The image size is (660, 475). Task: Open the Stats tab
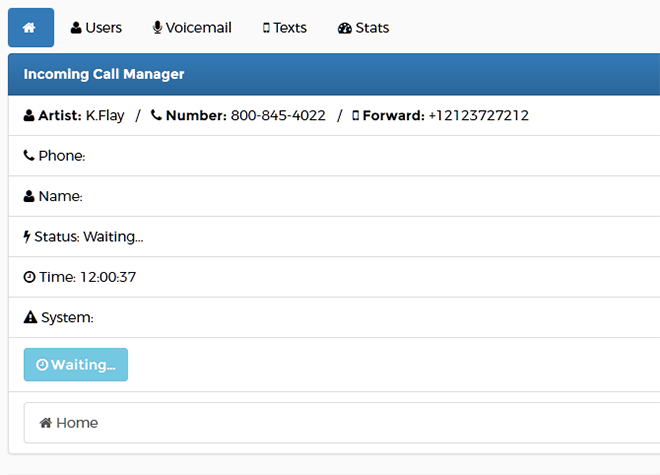coord(363,27)
